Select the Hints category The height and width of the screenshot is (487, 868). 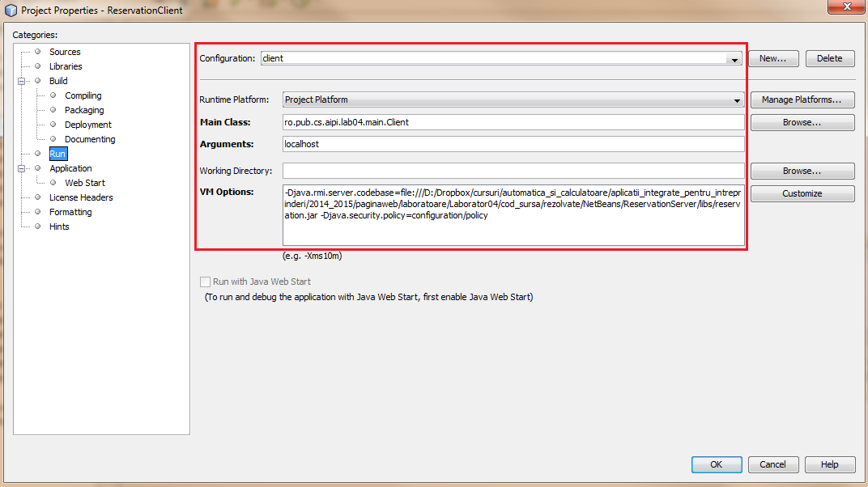tap(58, 227)
